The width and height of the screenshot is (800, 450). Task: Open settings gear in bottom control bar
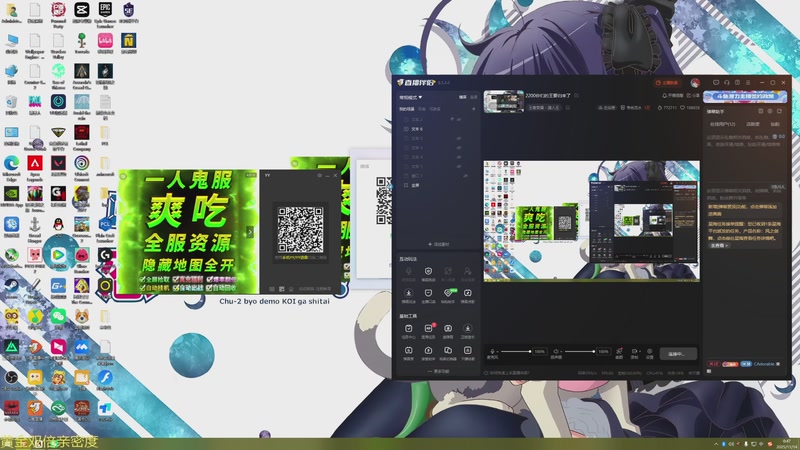[649, 351]
